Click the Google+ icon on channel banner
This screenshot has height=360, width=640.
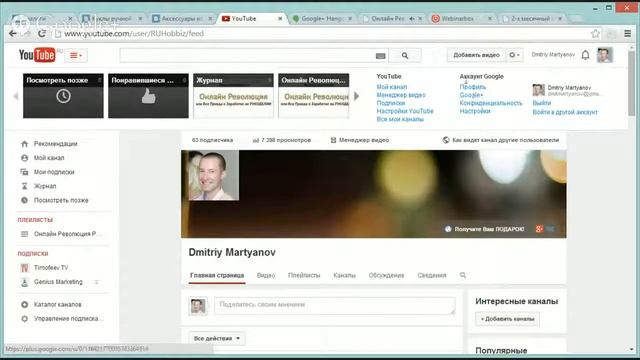(x=539, y=229)
